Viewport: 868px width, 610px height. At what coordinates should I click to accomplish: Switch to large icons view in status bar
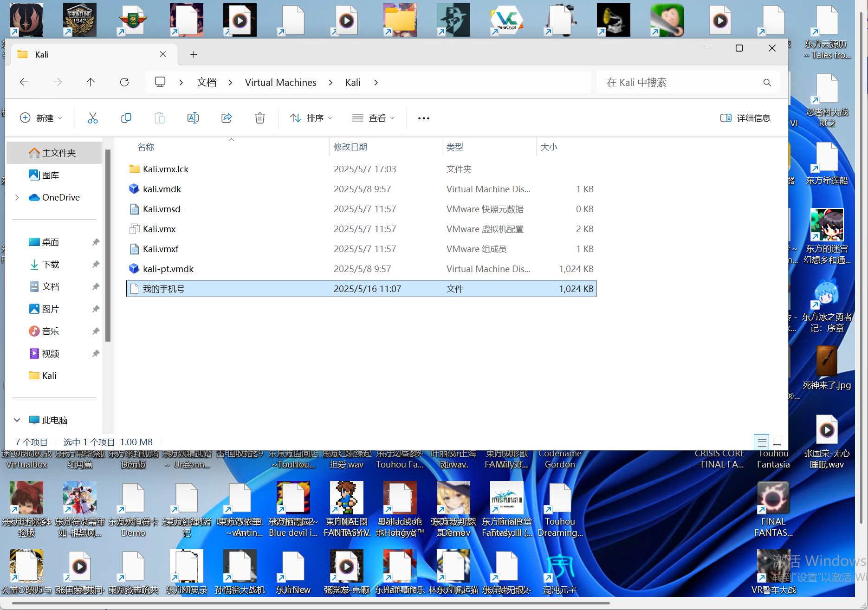(777, 442)
